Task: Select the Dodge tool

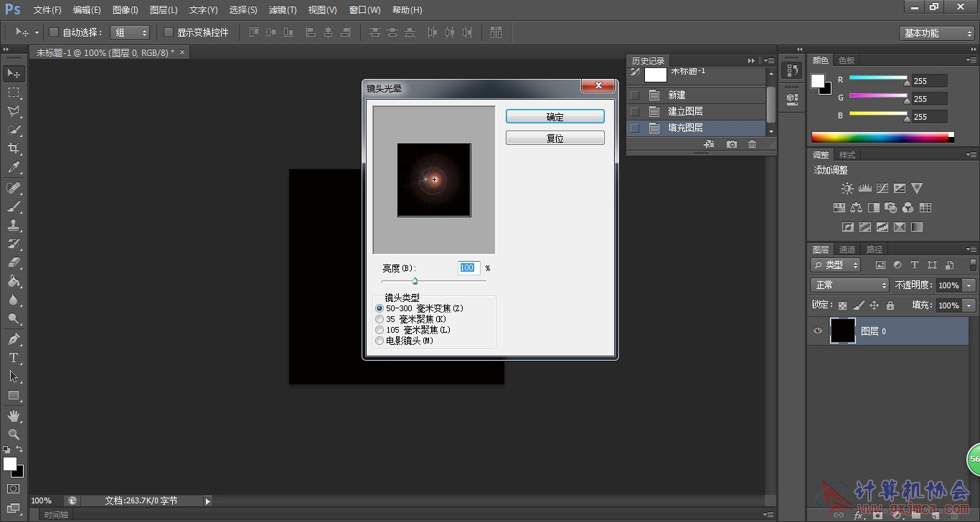Action: (x=14, y=318)
